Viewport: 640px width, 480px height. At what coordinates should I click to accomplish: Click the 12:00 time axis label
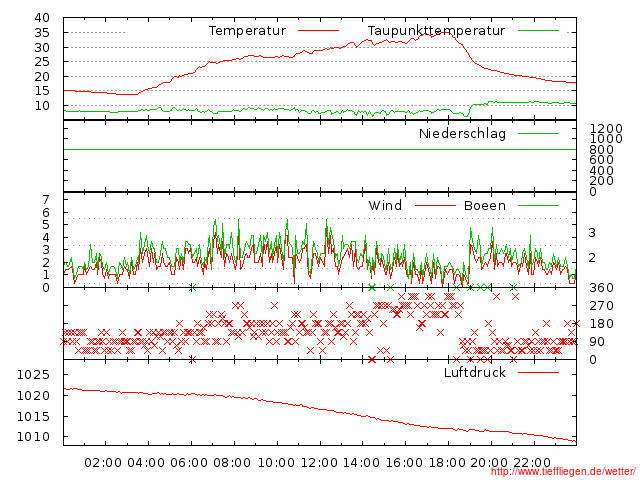pyautogui.click(x=319, y=463)
